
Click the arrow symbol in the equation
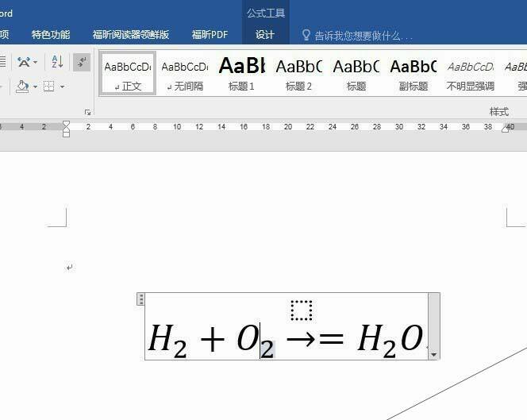(x=301, y=340)
